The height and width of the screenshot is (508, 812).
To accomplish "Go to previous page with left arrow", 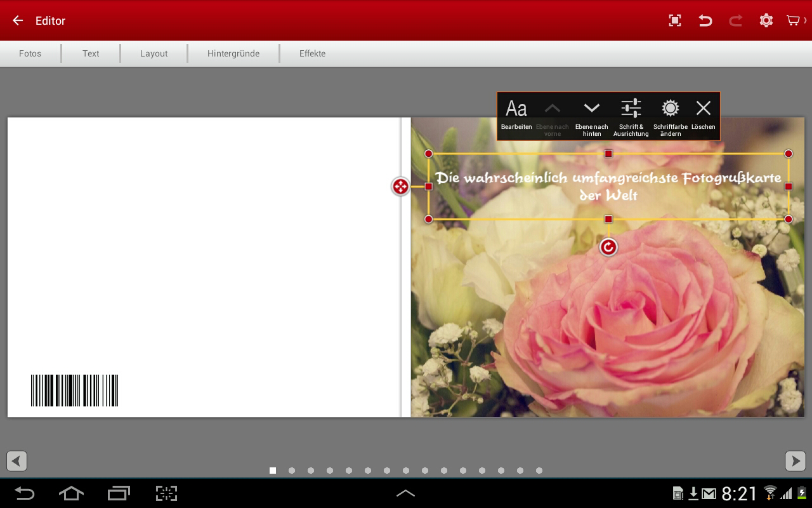I will pyautogui.click(x=17, y=461).
